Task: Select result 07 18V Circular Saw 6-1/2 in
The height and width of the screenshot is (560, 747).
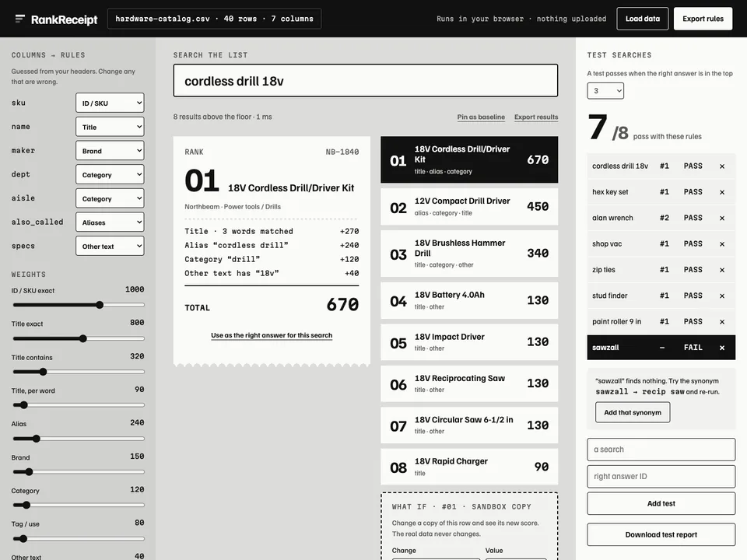Action: (469, 425)
